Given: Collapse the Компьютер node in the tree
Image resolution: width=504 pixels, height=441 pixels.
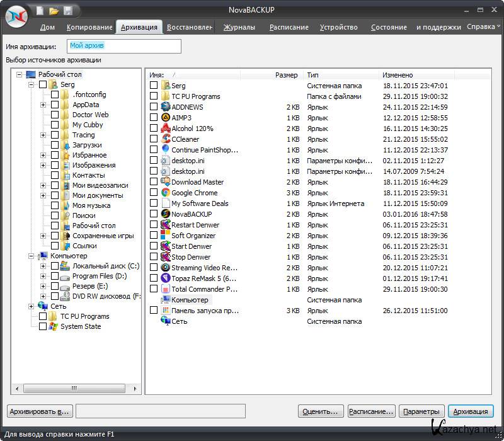Looking at the screenshot, I should (x=31, y=256).
